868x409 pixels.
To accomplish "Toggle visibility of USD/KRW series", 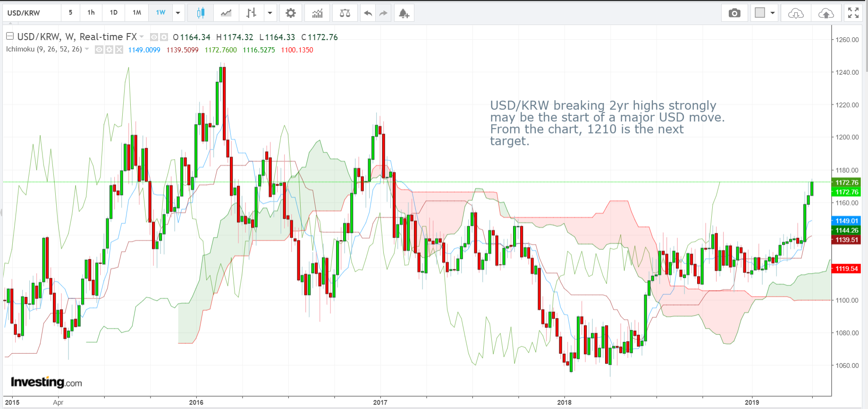I will point(154,37).
